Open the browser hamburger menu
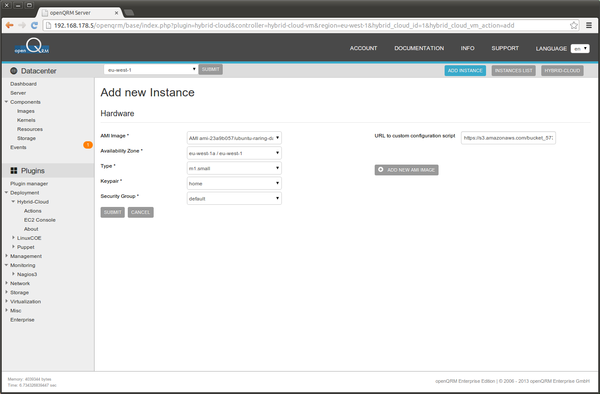Viewport: 600px width, 394px height. [589, 25]
